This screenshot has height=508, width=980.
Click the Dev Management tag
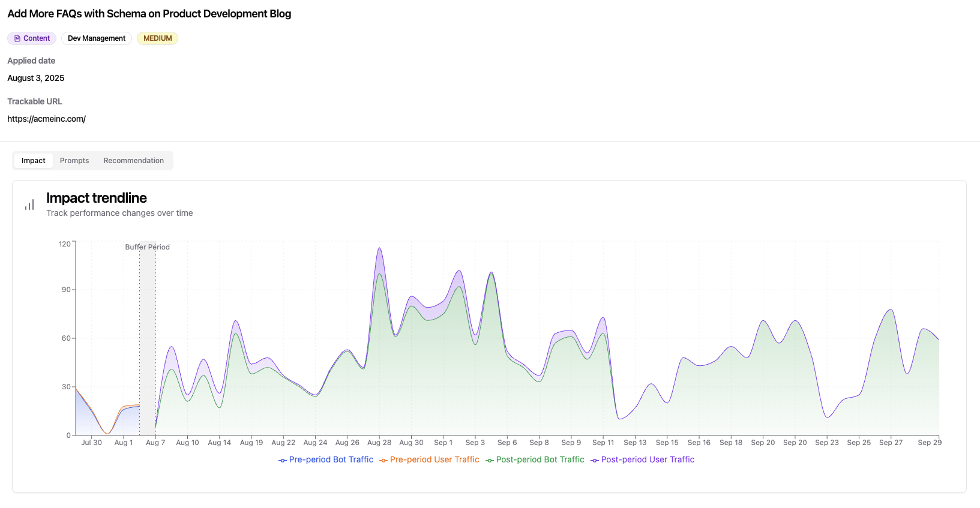[97, 38]
